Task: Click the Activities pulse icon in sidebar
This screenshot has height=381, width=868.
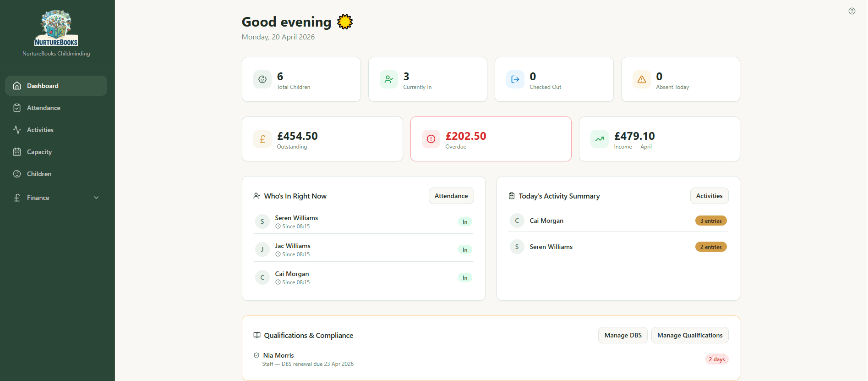Action: (x=17, y=130)
